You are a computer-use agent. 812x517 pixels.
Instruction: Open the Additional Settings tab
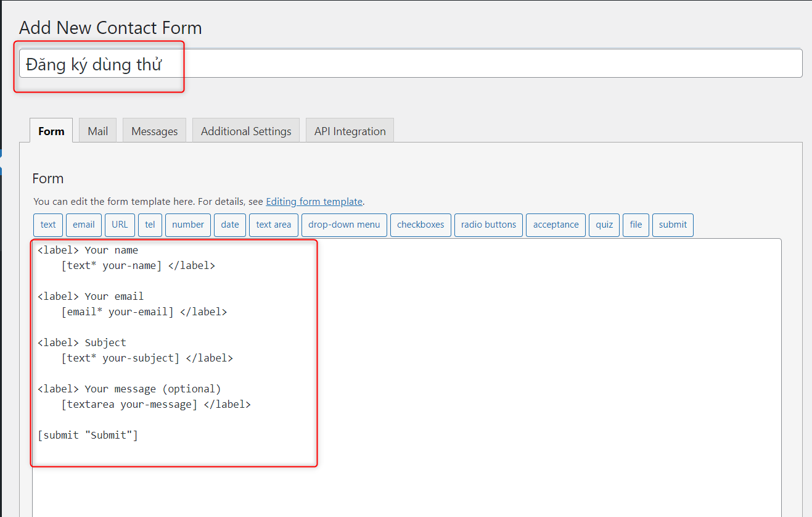[x=245, y=130]
